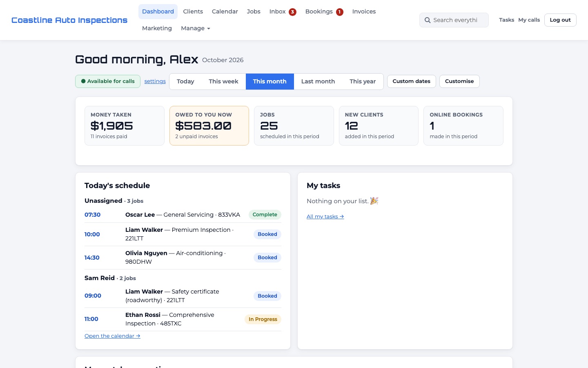Click the Complete status badge
Viewport: 588px width, 368px height.
(265, 215)
